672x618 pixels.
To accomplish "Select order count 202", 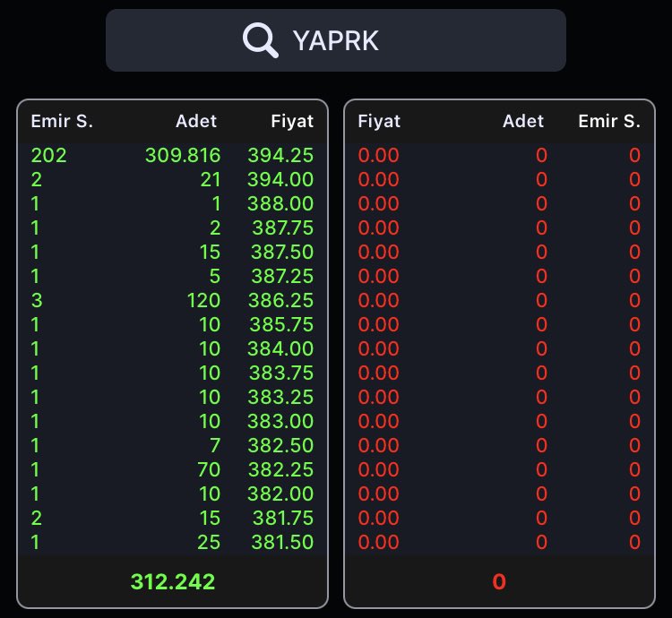I will (x=49, y=155).
